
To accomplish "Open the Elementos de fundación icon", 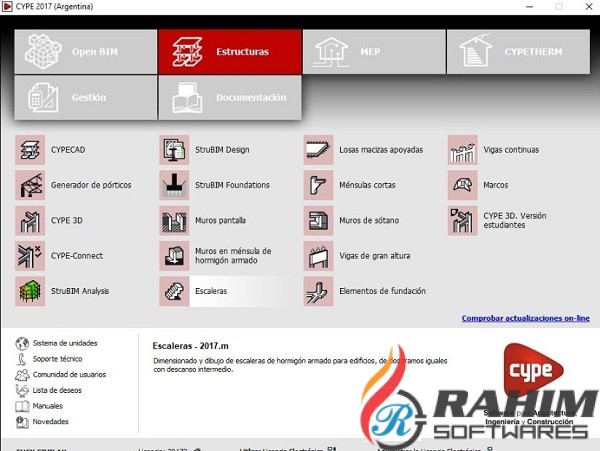I will [x=318, y=291].
